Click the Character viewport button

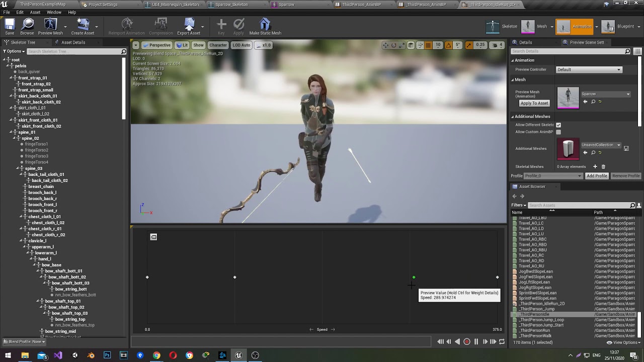coord(218,45)
